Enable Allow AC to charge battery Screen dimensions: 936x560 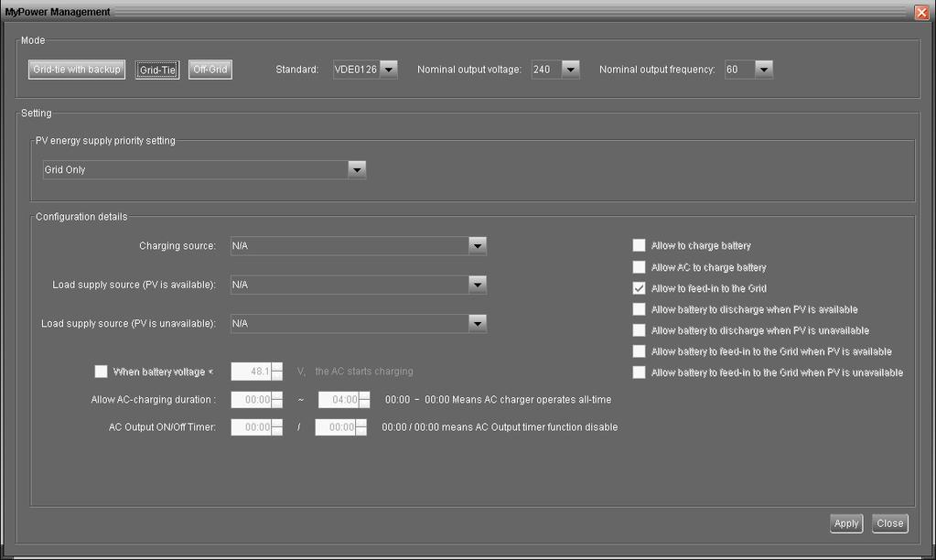pyautogui.click(x=639, y=267)
